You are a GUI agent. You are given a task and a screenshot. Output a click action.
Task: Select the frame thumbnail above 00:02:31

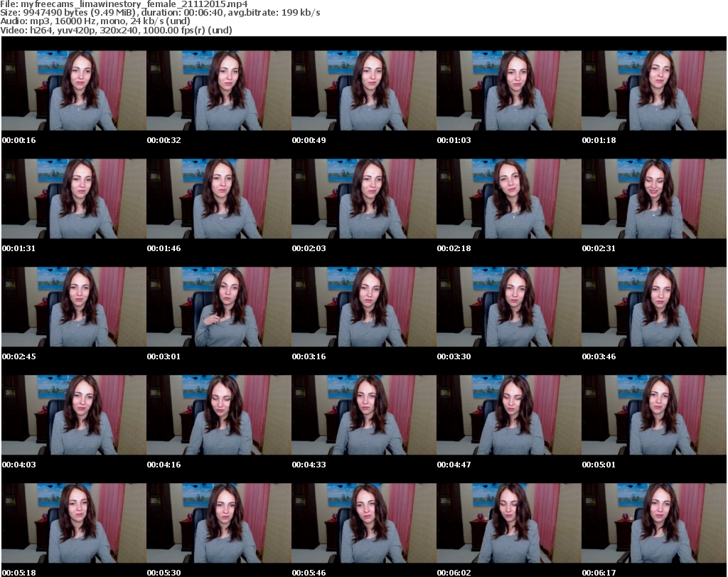coord(654,198)
